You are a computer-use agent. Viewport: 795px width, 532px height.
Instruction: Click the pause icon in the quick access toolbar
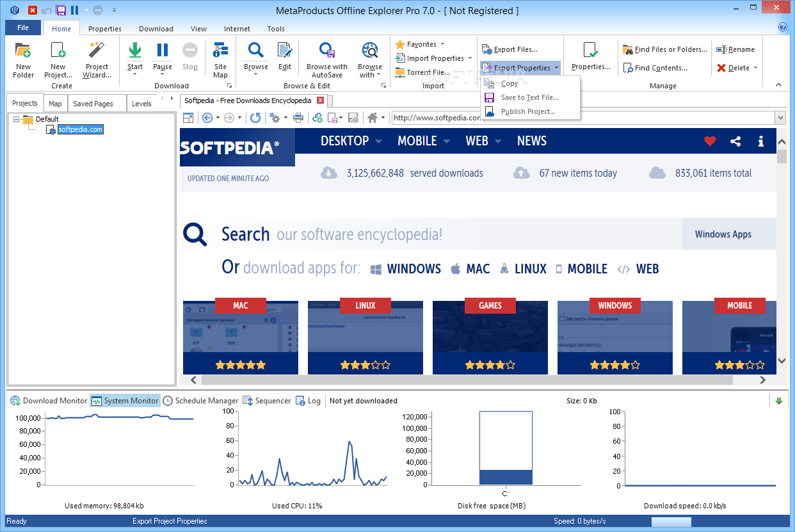click(x=75, y=10)
